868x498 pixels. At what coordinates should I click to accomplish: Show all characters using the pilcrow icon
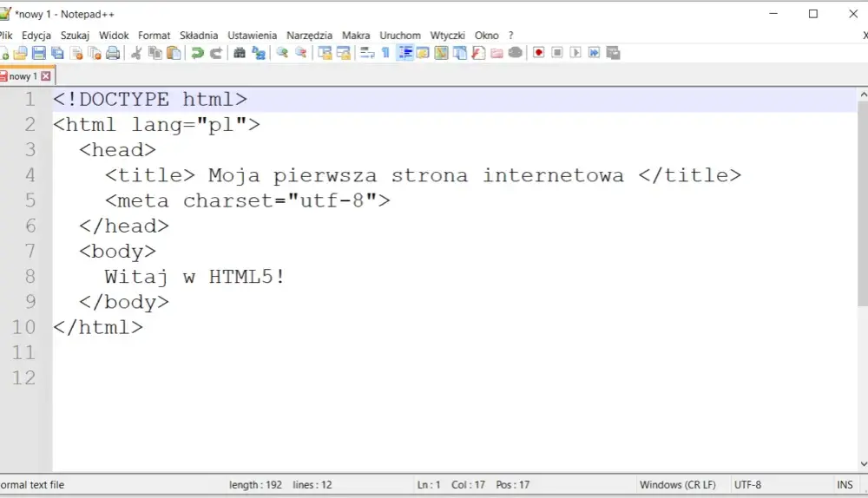click(386, 53)
